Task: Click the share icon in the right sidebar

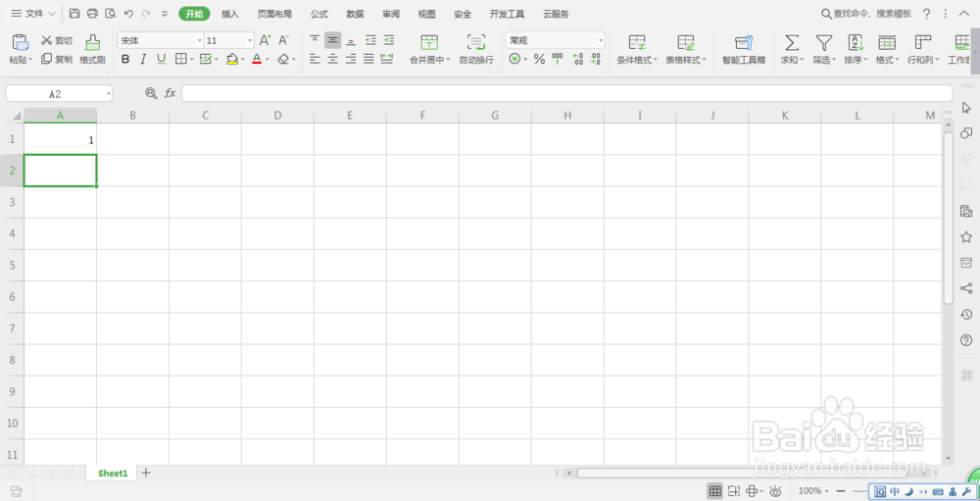Action: pos(966,288)
